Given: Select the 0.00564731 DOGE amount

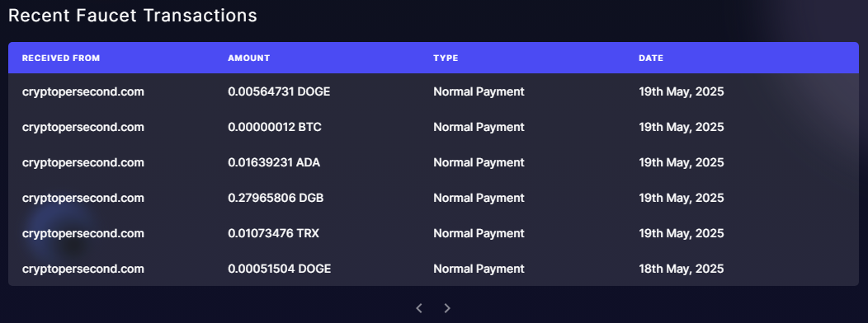Looking at the screenshot, I should (x=279, y=91).
